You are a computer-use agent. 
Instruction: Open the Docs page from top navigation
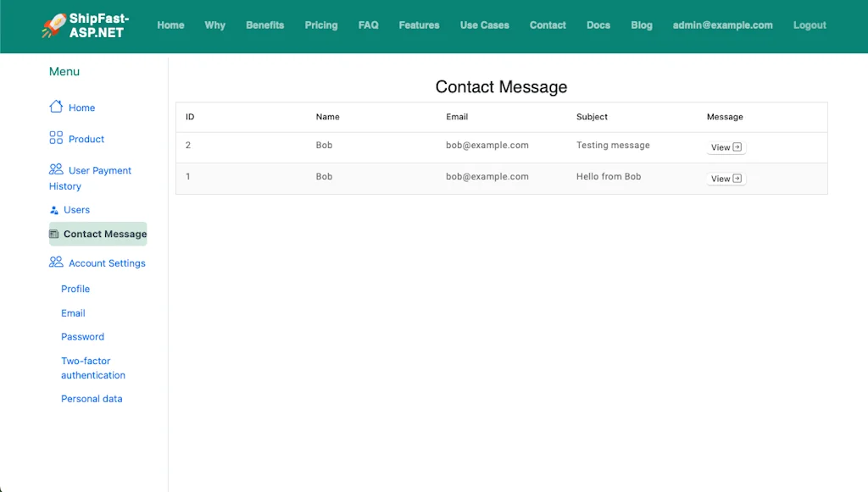598,25
